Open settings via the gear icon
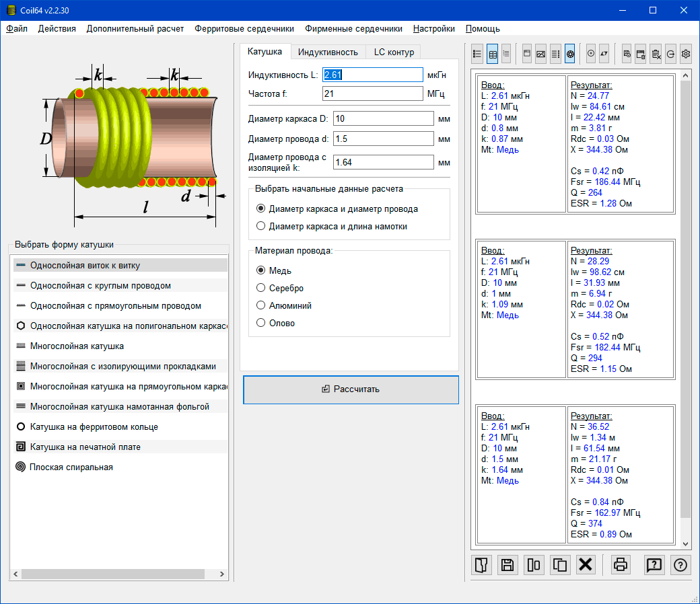The height and width of the screenshot is (604, 700). pos(686,54)
